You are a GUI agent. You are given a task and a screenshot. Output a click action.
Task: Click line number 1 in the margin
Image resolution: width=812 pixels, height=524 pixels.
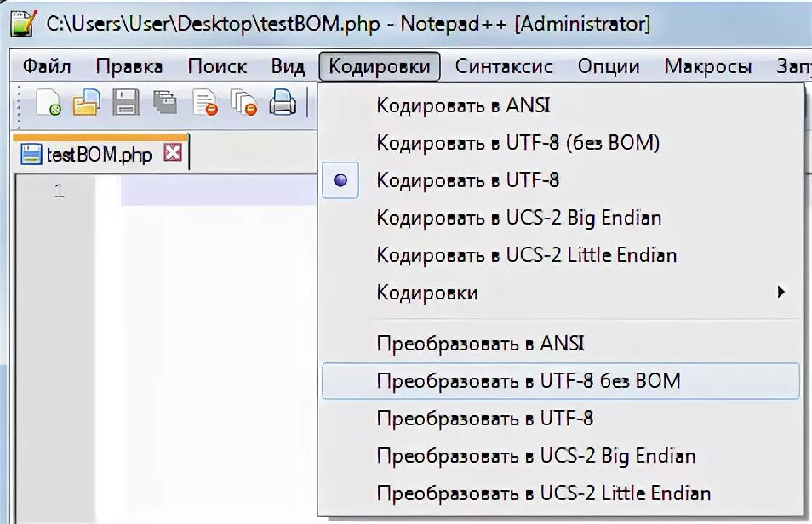pyautogui.click(x=60, y=191)
